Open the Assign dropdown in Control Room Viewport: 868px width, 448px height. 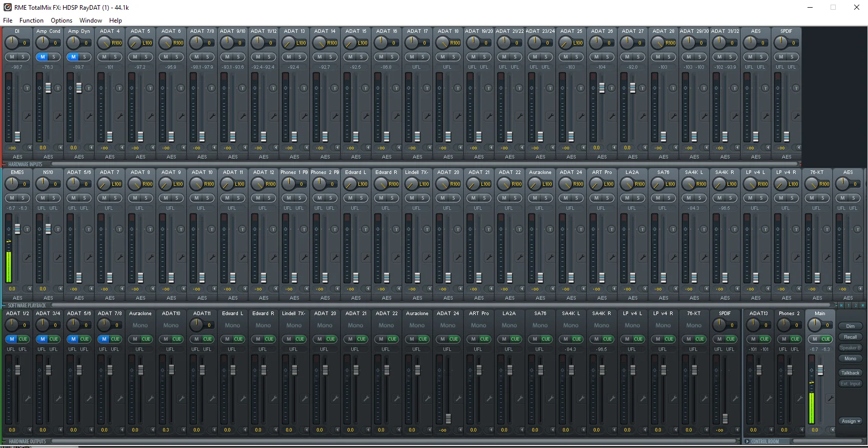pos(851,421)
